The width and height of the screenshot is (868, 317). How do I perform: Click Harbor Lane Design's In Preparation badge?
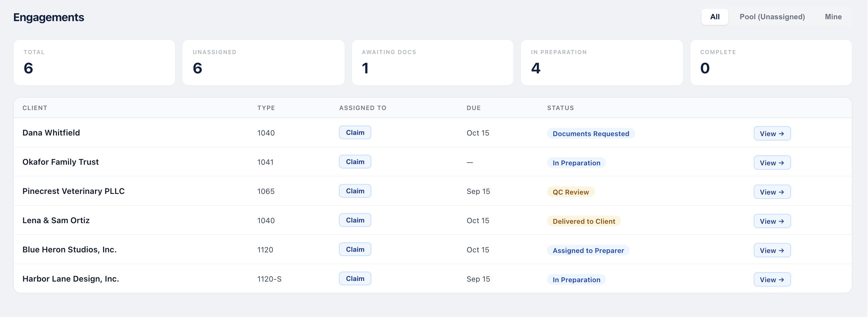click(x=576, y=280)
